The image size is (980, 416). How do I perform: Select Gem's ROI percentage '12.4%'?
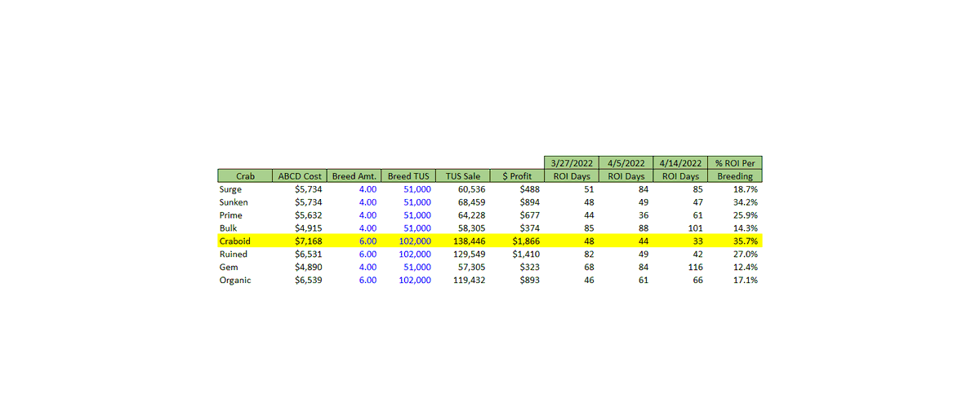[746, 268]
